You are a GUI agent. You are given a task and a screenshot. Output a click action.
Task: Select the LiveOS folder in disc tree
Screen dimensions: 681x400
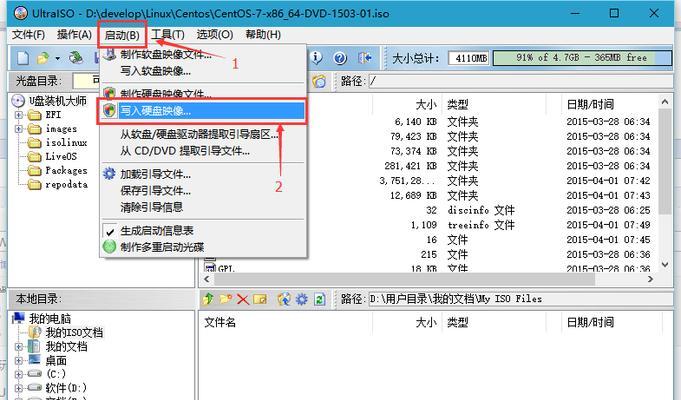click(x=61, y=156)
